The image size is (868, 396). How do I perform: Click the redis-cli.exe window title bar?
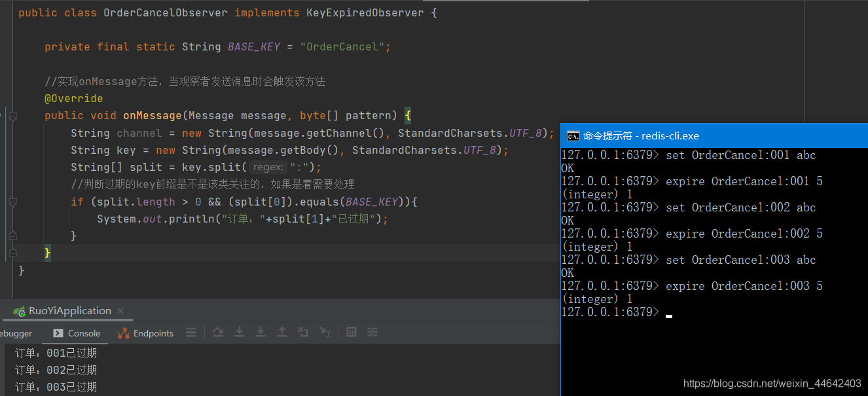point(714,135)
